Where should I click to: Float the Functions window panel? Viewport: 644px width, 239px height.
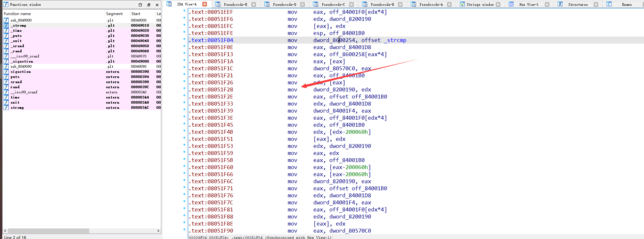coord(149,5)
